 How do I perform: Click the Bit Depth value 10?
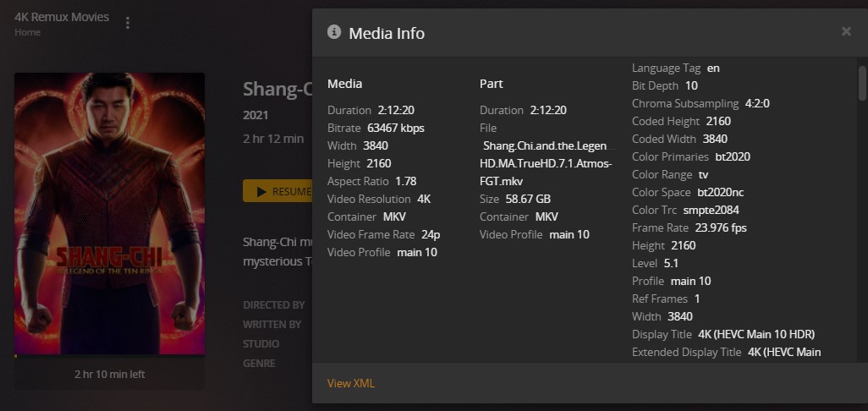click(691, 85)
